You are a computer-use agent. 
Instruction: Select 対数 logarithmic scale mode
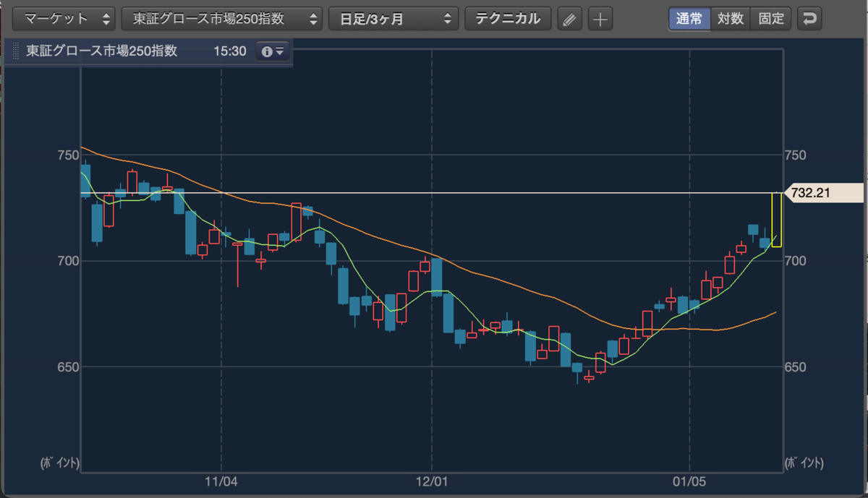pyautogui.click(x=731, y=19)
